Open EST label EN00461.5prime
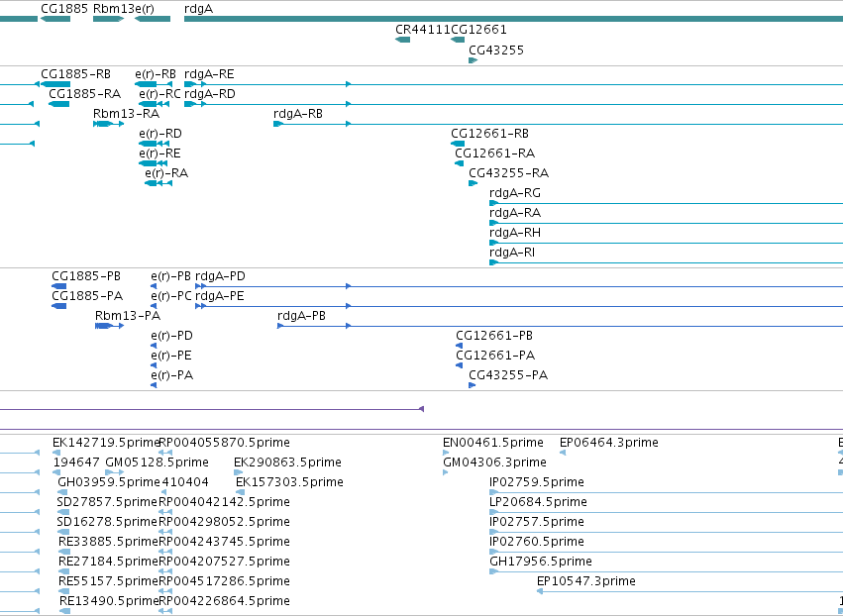Screen dimensions: 843x616 point(493,443)
